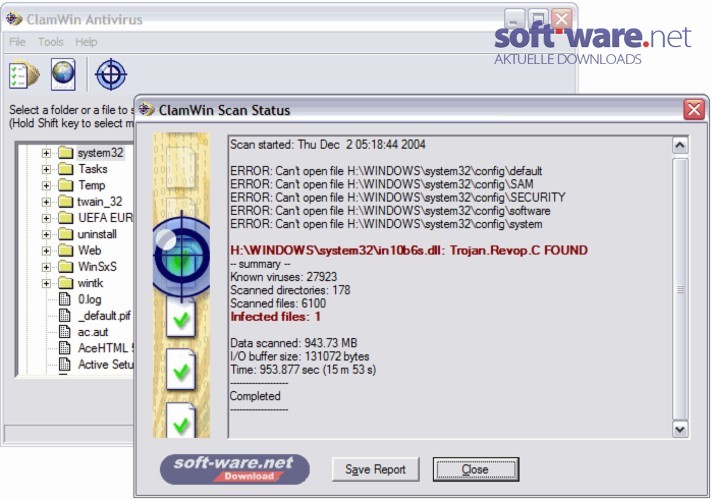Expand the wintk tree node
Image resolution: width=712 pixels, height=500 pixels.
tap(46, 283)
